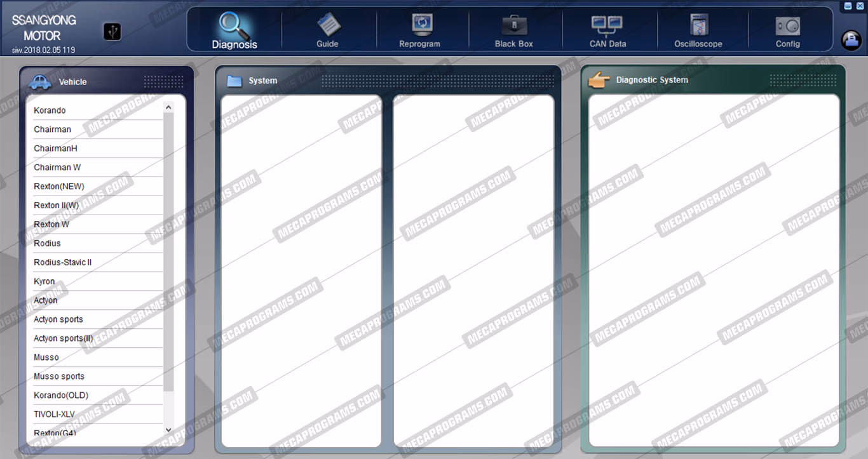Select Rexton(G4) vehicle
Screen dimensions: 868x459
tap(98, 432)
